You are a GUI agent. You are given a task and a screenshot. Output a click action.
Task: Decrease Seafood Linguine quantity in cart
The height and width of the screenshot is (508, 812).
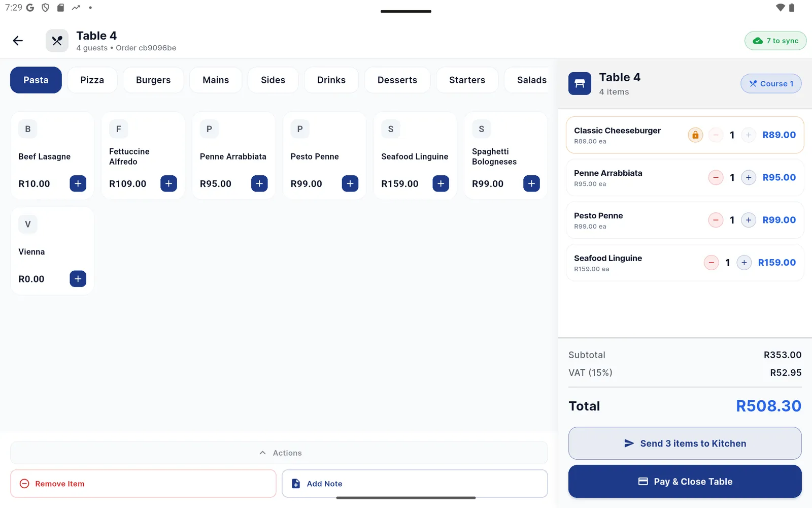pos(711,263)
